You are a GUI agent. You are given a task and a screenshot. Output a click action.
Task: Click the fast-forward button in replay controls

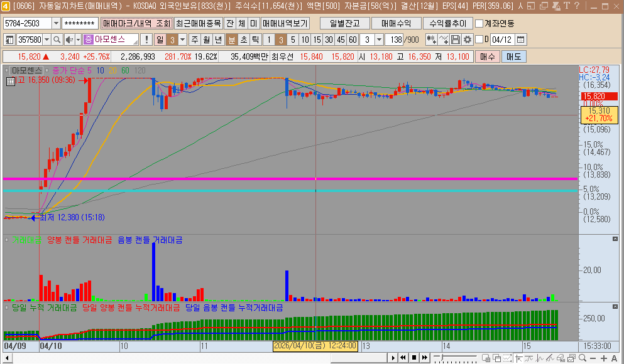tap(424, 358)
